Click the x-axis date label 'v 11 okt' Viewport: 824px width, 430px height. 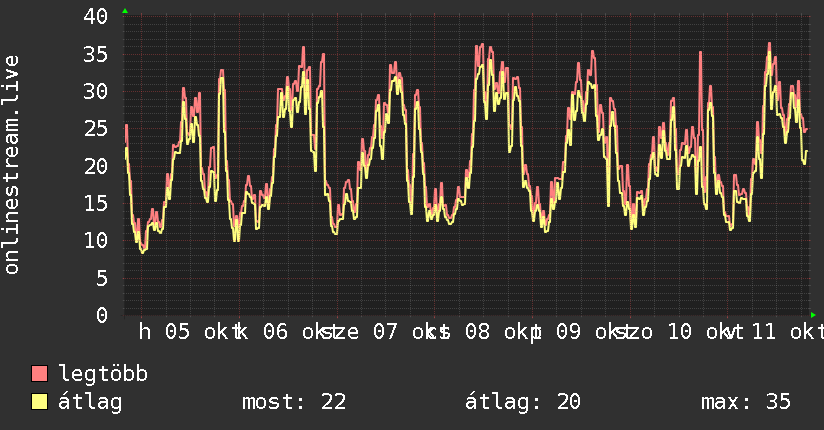774,332
